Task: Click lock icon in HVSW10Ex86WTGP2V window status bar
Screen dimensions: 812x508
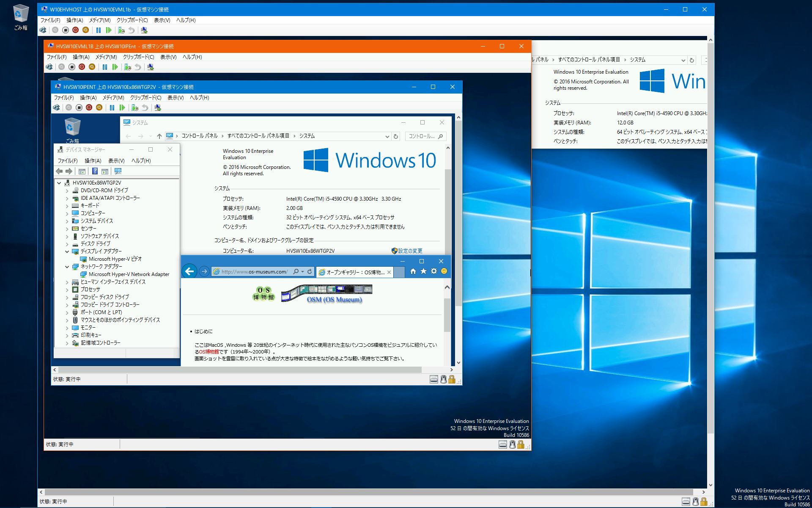Action: coord(452,379)
